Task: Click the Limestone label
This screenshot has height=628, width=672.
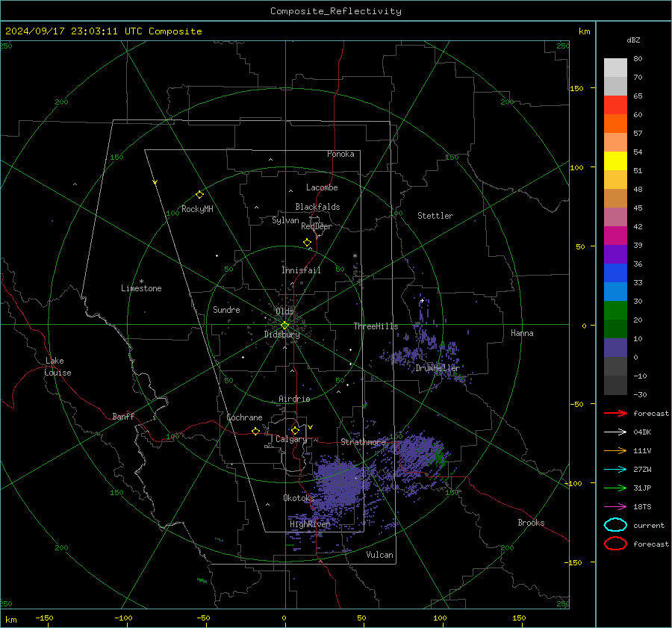Action: click(x=141, y=288)
